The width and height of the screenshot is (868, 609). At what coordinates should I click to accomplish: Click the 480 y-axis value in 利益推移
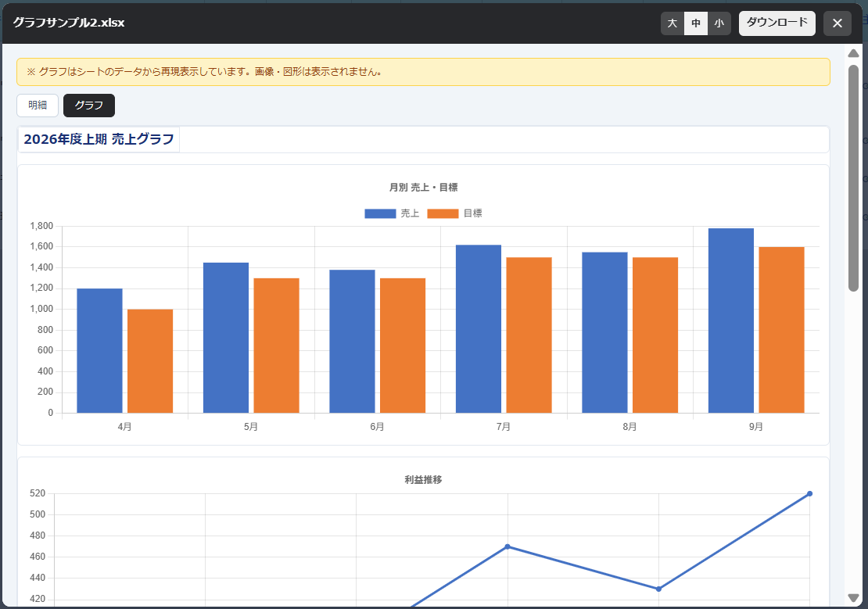pyautogui.click(x=38, y=536)
